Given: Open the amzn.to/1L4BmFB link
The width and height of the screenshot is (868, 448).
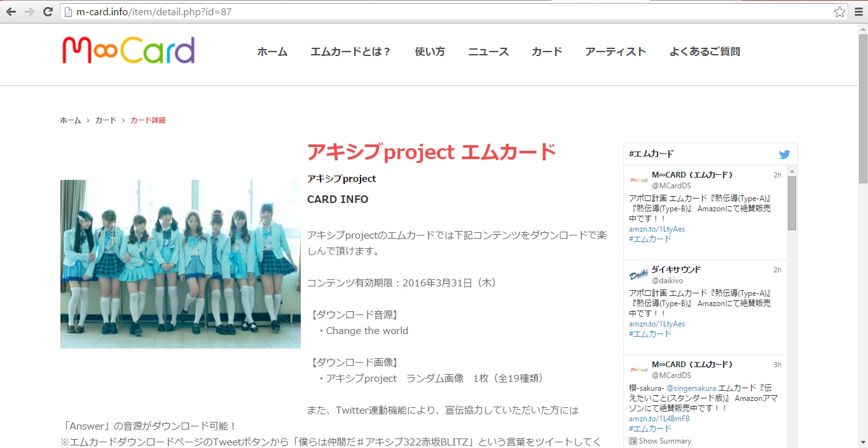Looking at the screenshot, I should tap(659, 419).
